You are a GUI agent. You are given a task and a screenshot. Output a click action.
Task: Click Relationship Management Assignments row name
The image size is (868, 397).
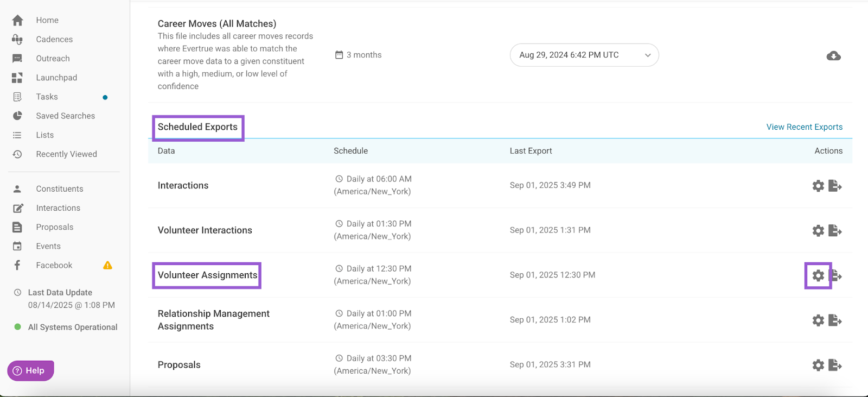[x=213, y=320]
